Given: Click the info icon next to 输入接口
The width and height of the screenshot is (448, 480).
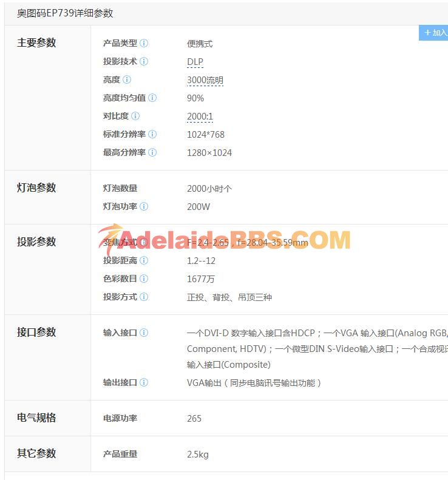Looking at the screenshot, I should pyautogui.click(x=144, y=333).
